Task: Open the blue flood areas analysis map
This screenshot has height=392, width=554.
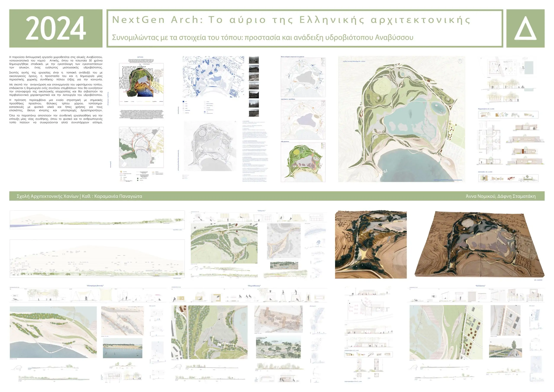Action: [x=213, y=77]
